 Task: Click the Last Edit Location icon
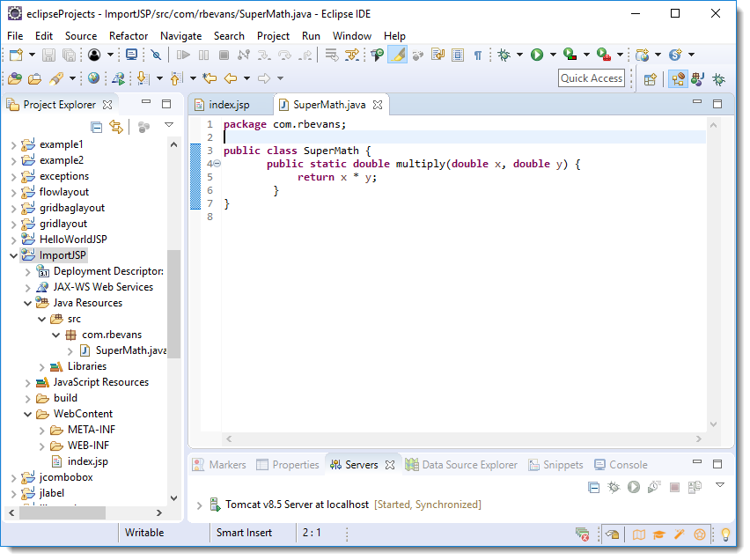210,78
